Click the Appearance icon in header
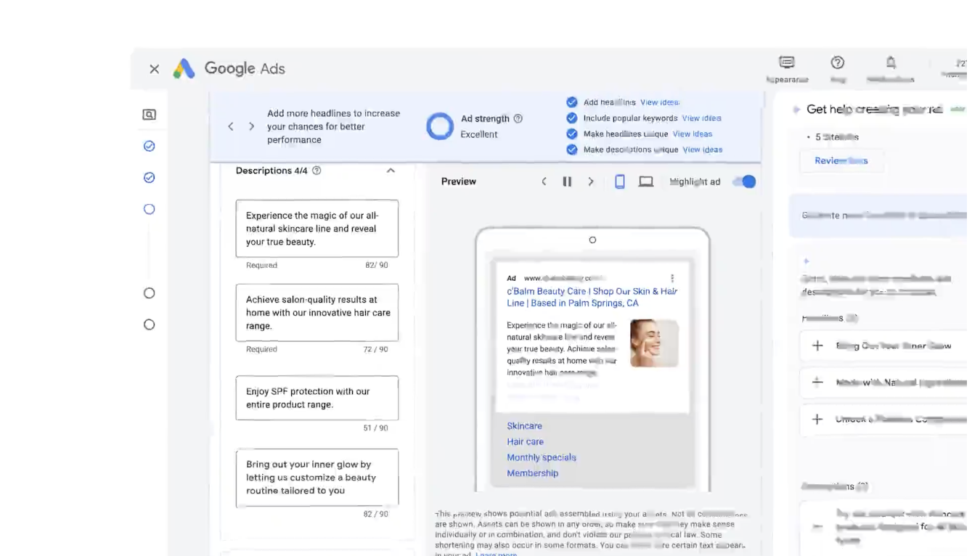Viewport: 980px width, 556px height. [x=786, y=63]
